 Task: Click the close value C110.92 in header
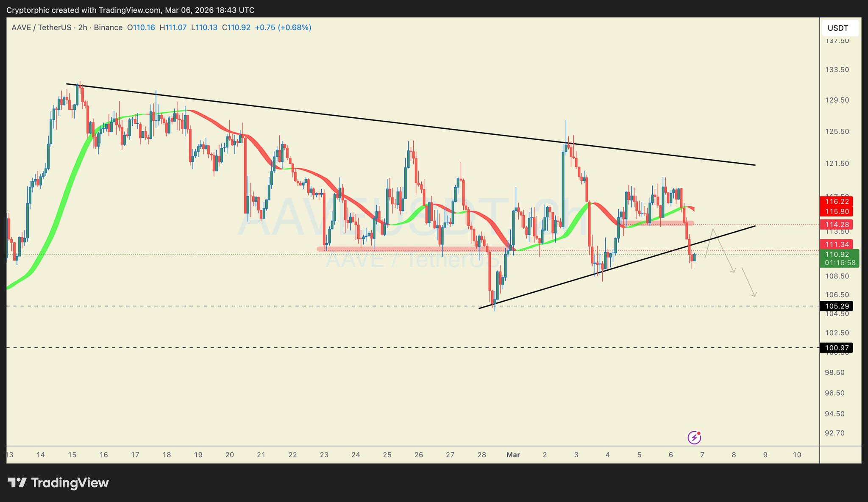(x=236, y=28)
